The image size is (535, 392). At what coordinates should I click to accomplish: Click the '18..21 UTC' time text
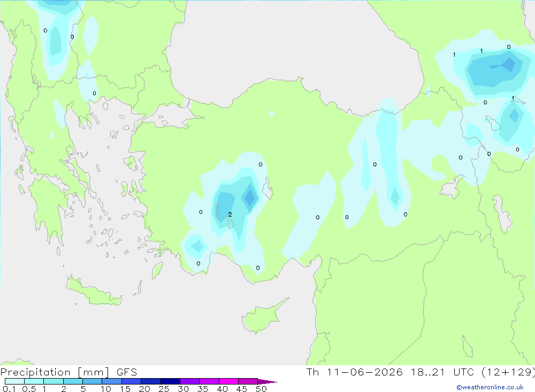[x=442, y=372]
